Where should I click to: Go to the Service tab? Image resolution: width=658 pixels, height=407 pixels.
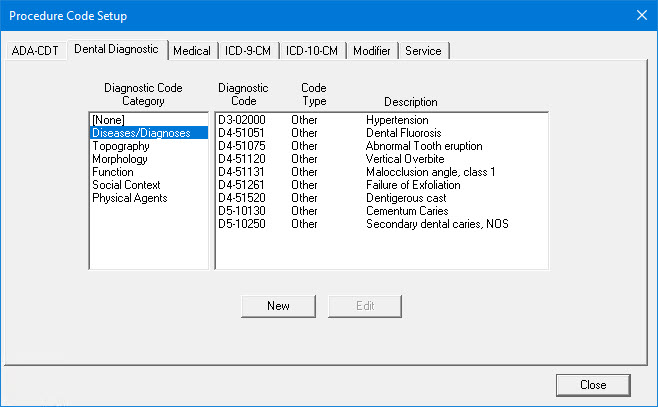pos(423,51)
